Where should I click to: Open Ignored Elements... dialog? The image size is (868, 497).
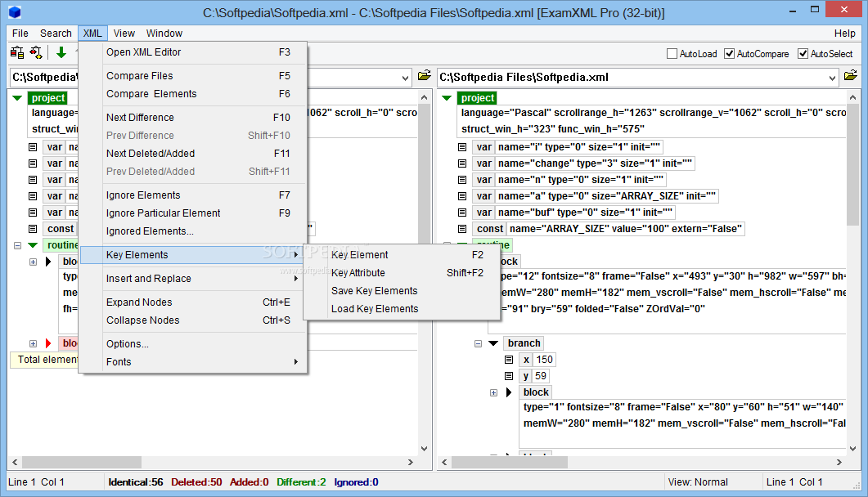[193, 231]
